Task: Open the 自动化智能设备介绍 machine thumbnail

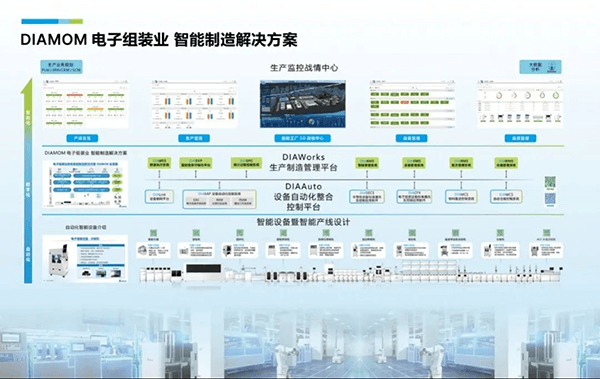Action: (85, 259)
